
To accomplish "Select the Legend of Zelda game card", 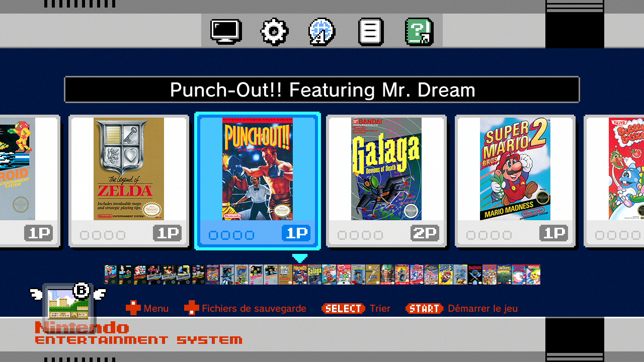I will click(x=129, y=181).
